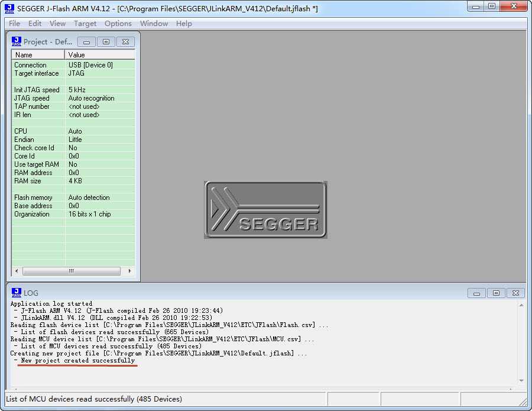Click the LOG panel scroll up arrow
The height and width of the screenshot is (411, 532).
pos(521,306)
